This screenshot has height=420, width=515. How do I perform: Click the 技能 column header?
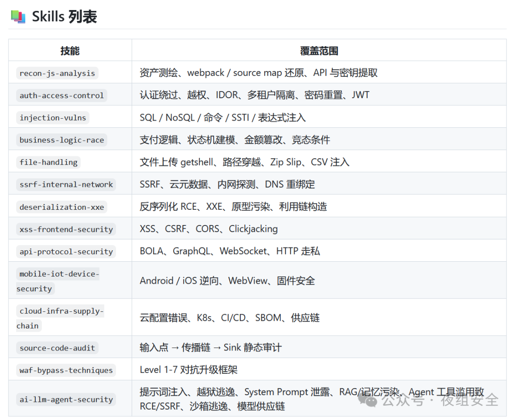[x=70, y=51]
